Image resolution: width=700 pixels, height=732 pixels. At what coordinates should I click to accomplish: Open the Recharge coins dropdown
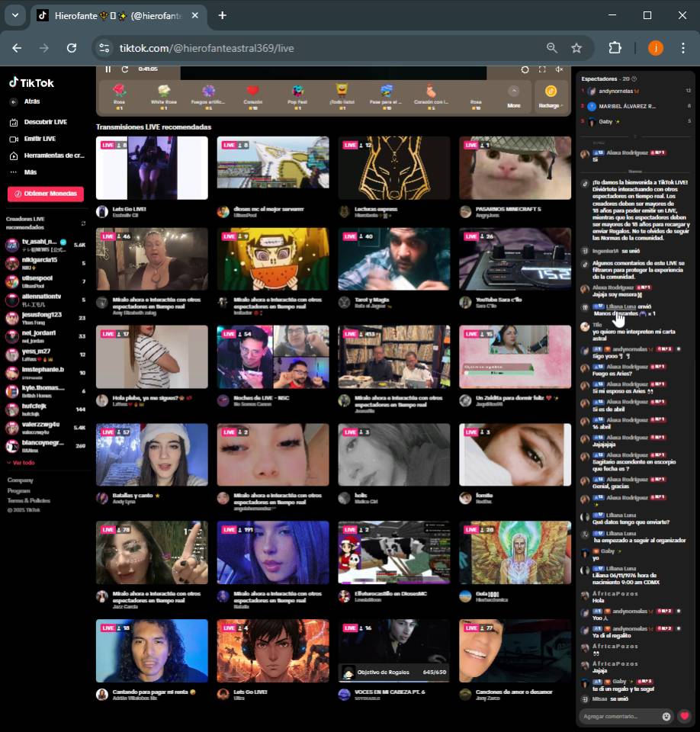550,96
